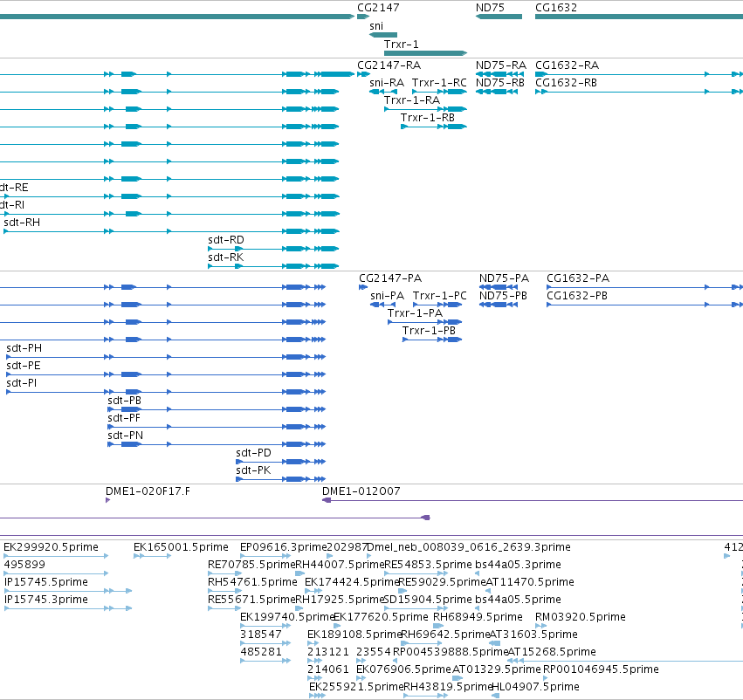Select the Trxr-1 gene bar
743x700 pixels.
(425, 53)
